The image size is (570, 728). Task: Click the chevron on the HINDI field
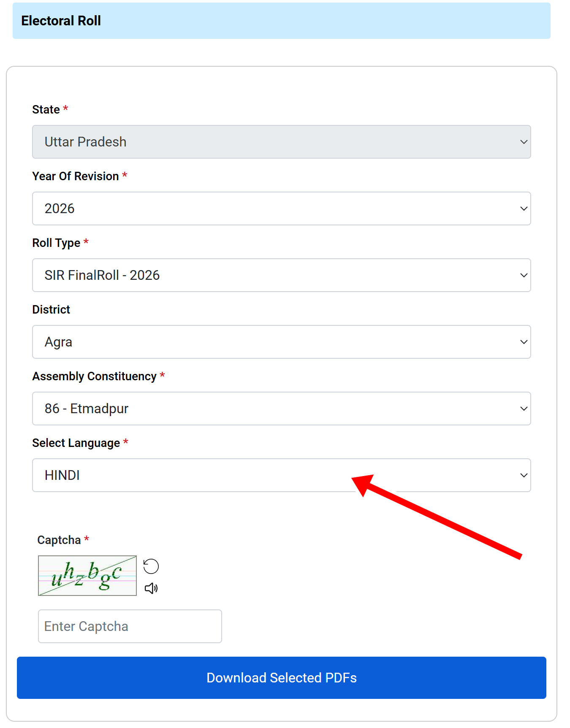pos(524,475)
